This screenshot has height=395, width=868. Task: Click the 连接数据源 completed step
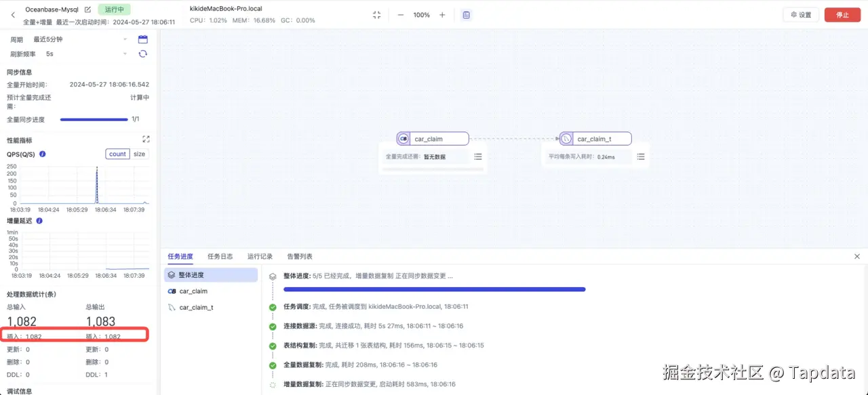pyautogui.click(x=373, y=326)
